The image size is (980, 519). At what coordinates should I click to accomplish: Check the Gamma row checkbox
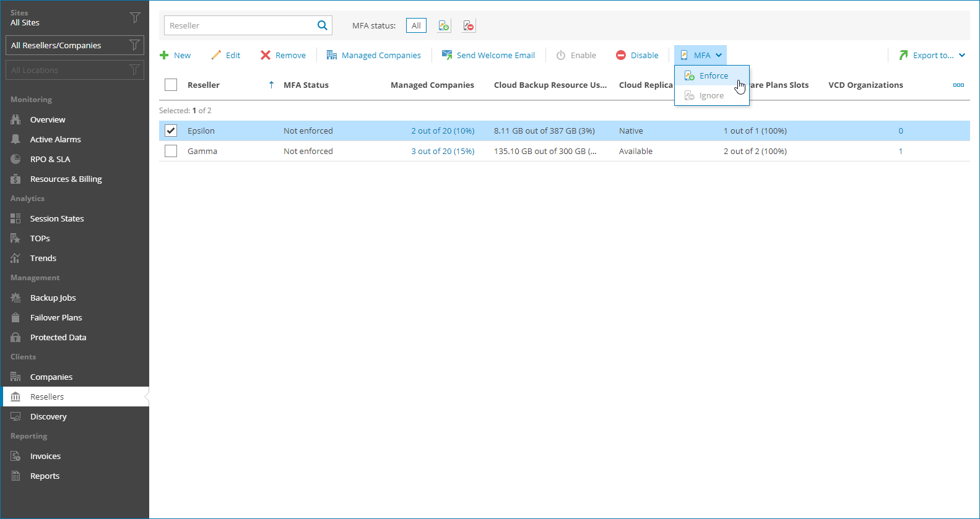(x=171, y=151)
